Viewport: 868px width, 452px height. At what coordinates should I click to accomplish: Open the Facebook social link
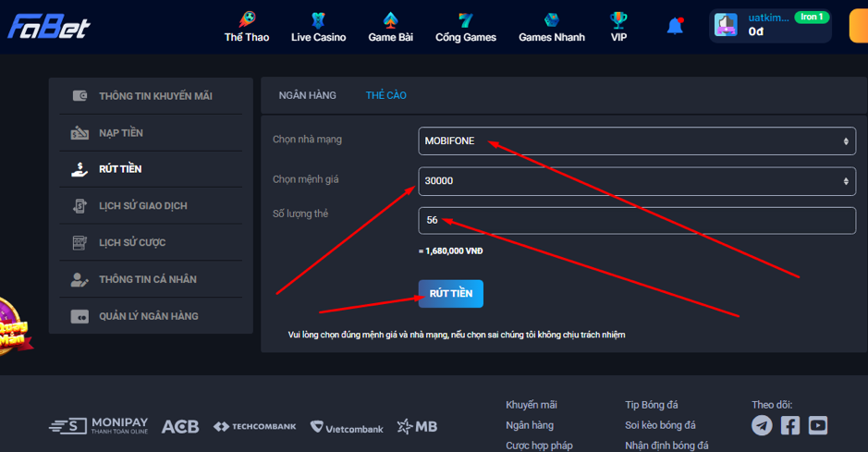[790, 425]
